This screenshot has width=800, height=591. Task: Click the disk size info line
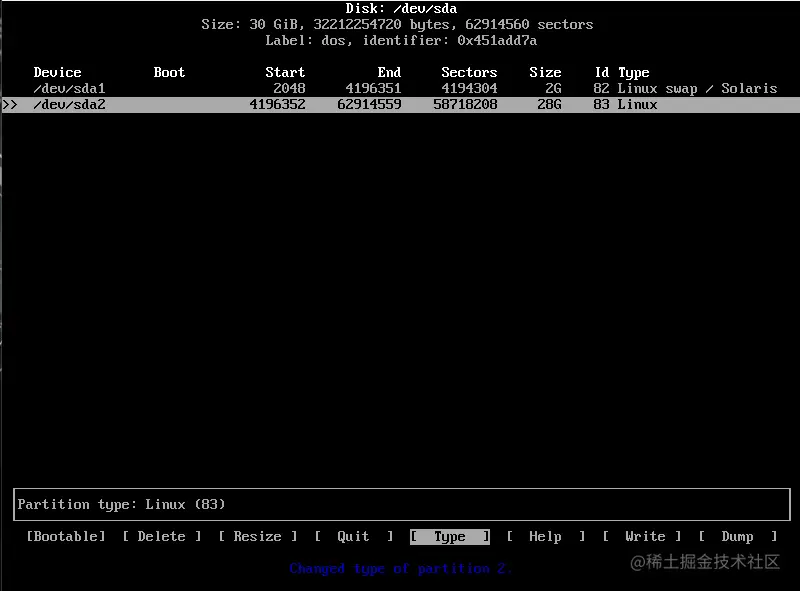click(x=397, y=24)
